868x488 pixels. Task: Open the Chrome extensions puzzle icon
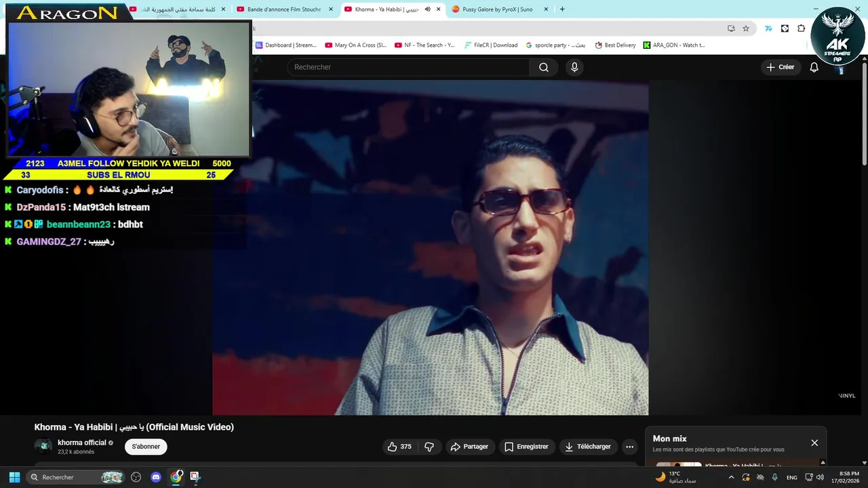(x=802, y=28)
